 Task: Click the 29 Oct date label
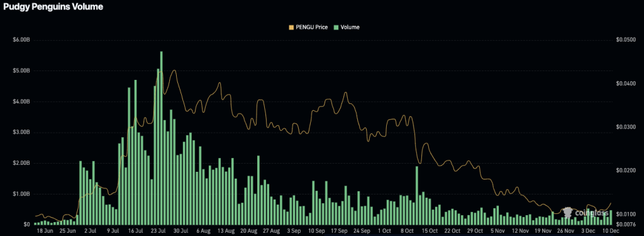pos(475,231)
